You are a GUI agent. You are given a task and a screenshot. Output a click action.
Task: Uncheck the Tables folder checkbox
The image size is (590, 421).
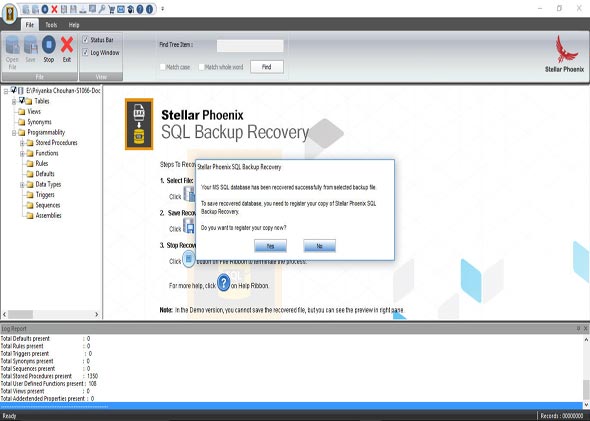pos(21,100)
